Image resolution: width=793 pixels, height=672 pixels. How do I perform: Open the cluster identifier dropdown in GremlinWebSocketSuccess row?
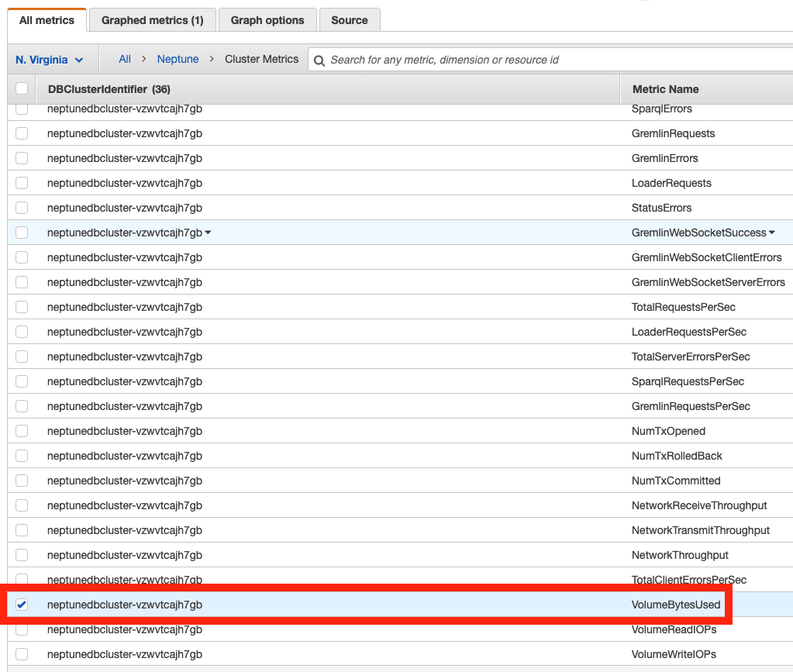click(208, 233)
